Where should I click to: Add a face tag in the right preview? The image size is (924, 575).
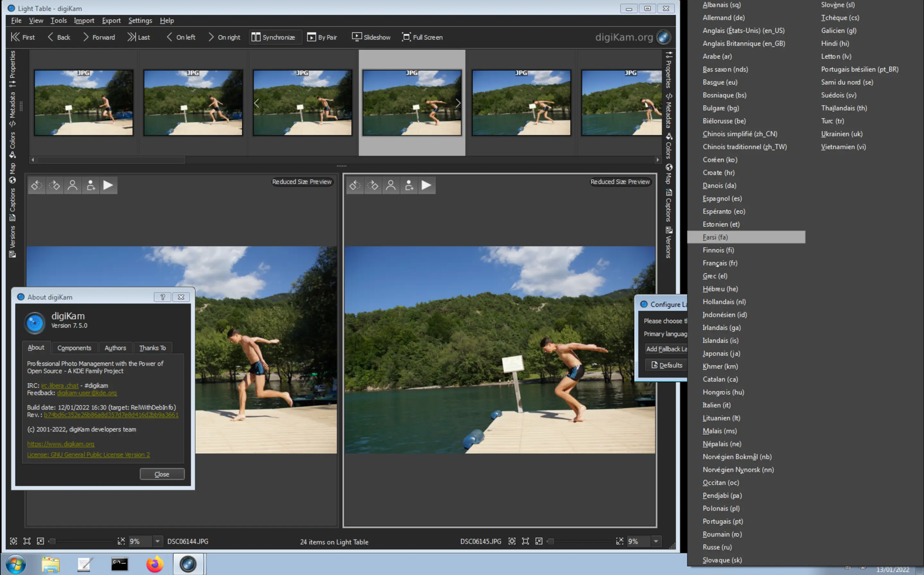(409, 185)
